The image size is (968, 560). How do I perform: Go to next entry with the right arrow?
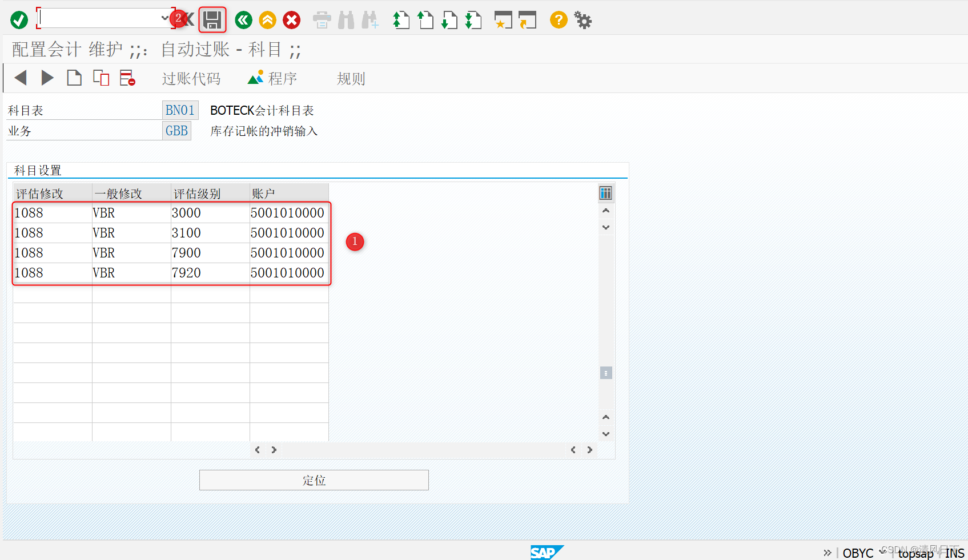tap(47, 78)
